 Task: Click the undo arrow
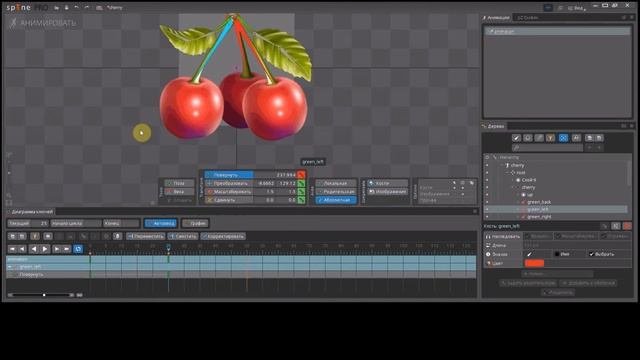(x=77, y=7)
